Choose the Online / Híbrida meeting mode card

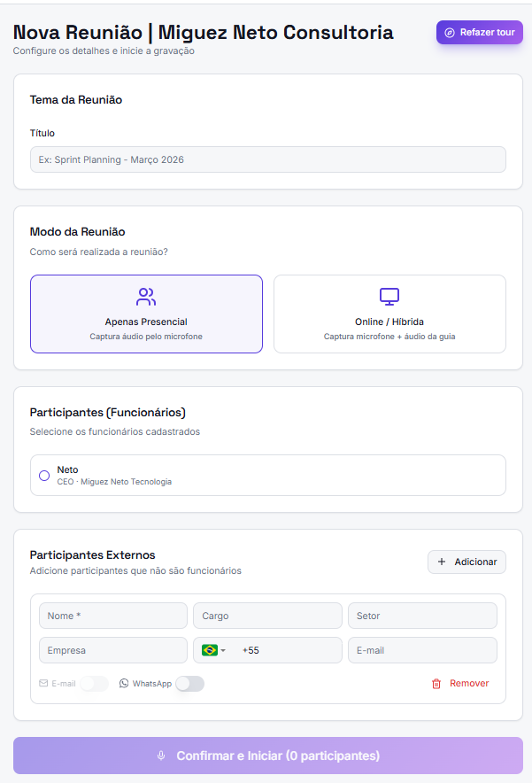(389, 314)
